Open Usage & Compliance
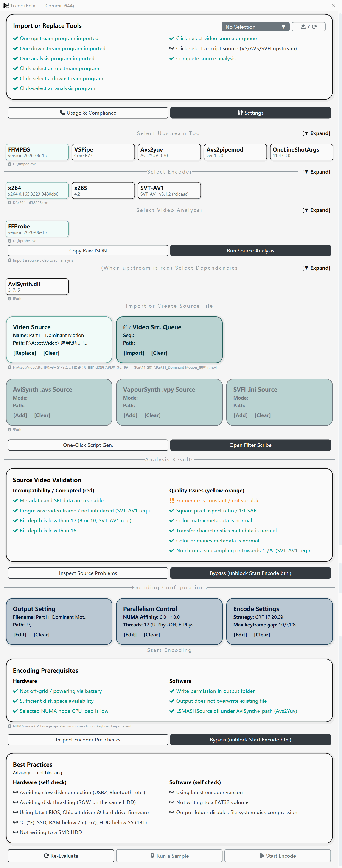The image size is (342, 868). point(88,113)
